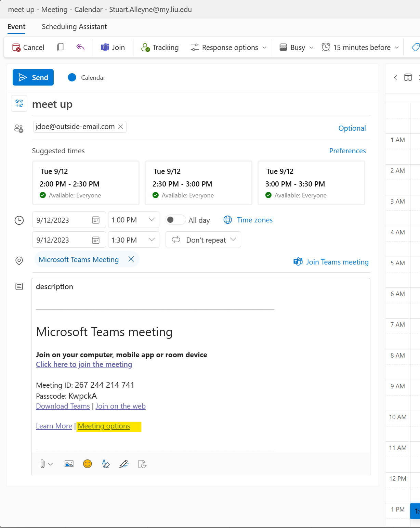Click the attach file paperclip icon

(42, 464)
